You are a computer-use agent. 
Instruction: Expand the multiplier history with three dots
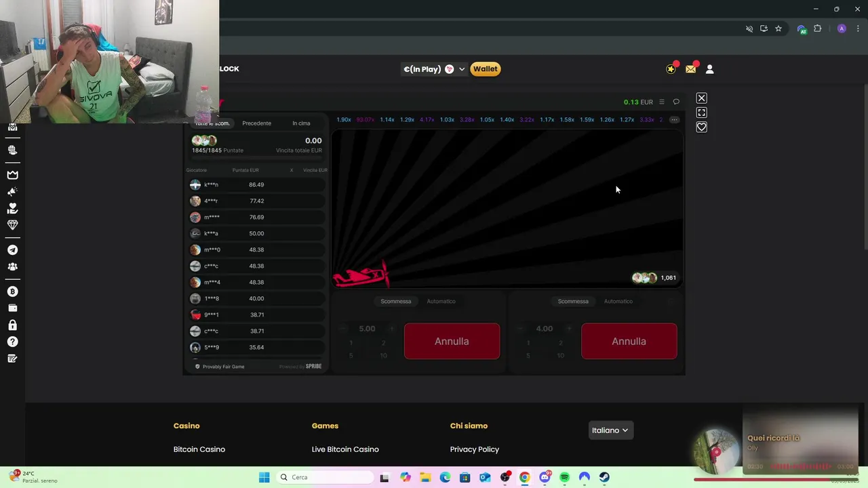click(x=674, y=119)
